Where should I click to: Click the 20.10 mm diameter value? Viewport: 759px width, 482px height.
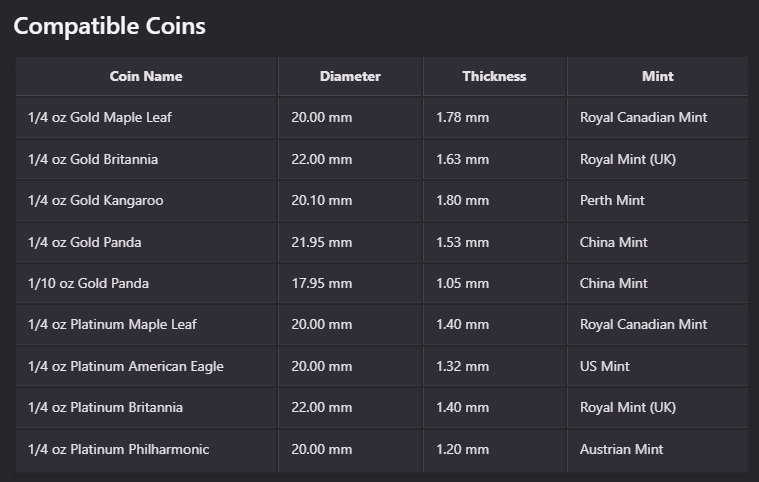[x=322, y=201]
